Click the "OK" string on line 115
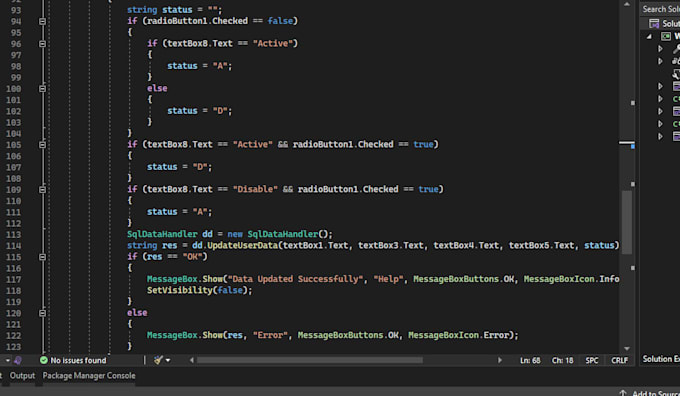This screenshot has width=680, height=396. 192,257
